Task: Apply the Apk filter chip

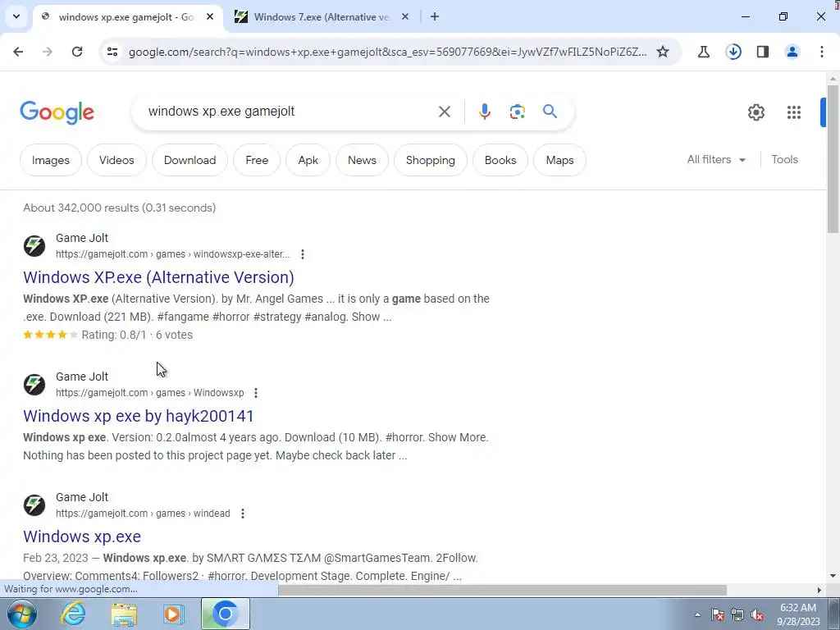Action: (308, 160)
